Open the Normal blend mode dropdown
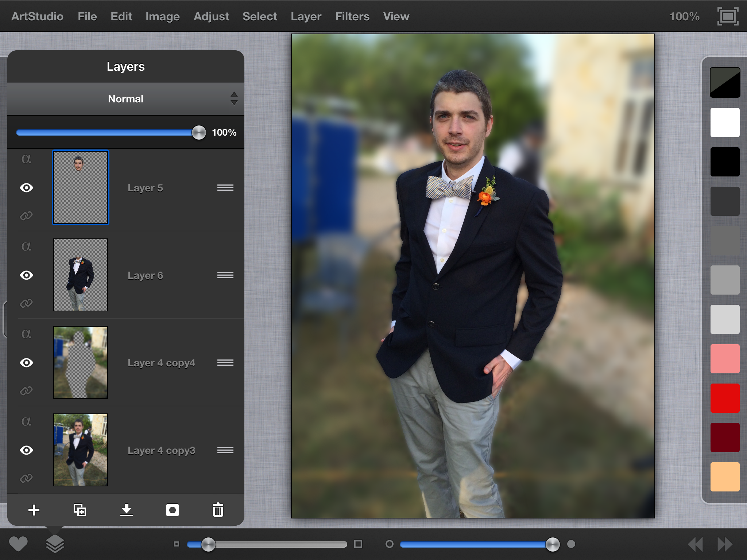The image size is (747, 560). (x=125, y=99)
